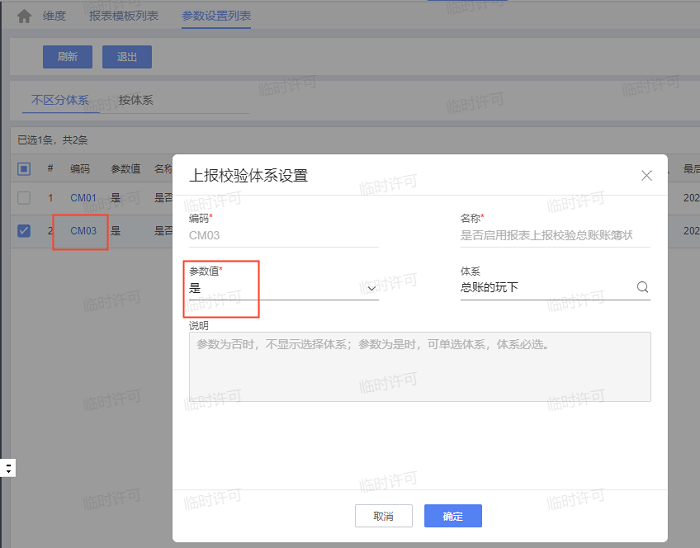The image size is (700, 548).
Task: Open the CM01 code link
Action: point(83,198)
